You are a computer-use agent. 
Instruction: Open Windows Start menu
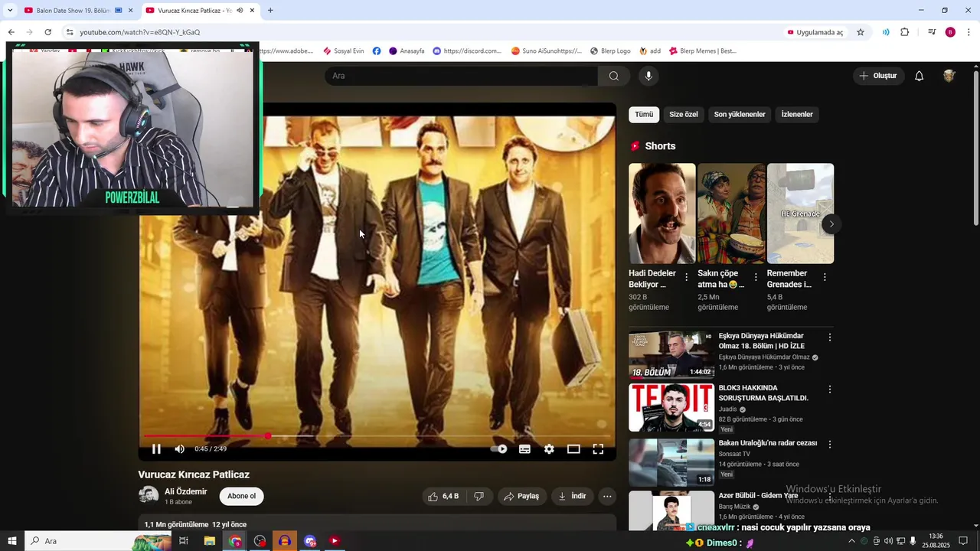click(12, 541)
